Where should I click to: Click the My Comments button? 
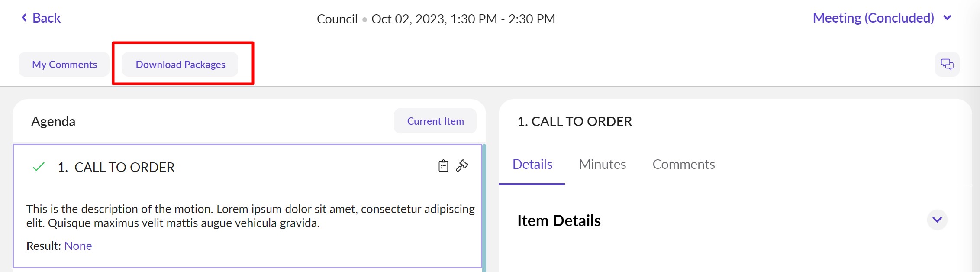(x=64, y=65)
